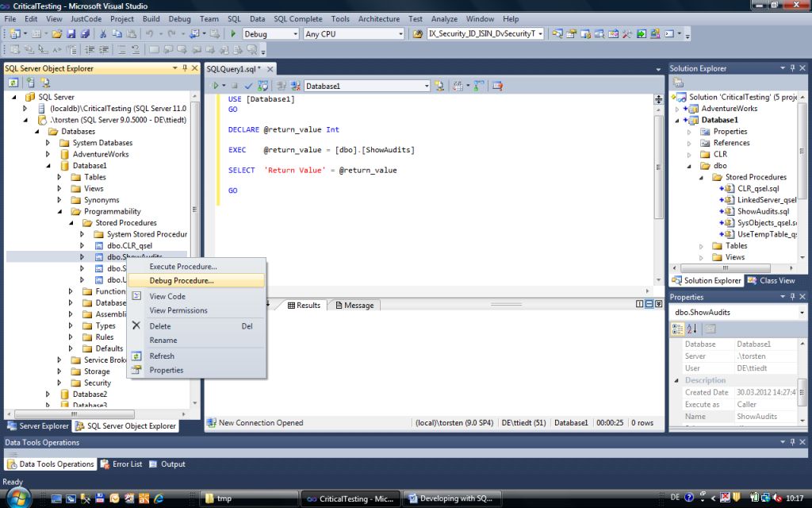Image resolution: width=812 pixels, height=508 pixels.
Task: Select View Permissions in context menu
Action: 197,310
